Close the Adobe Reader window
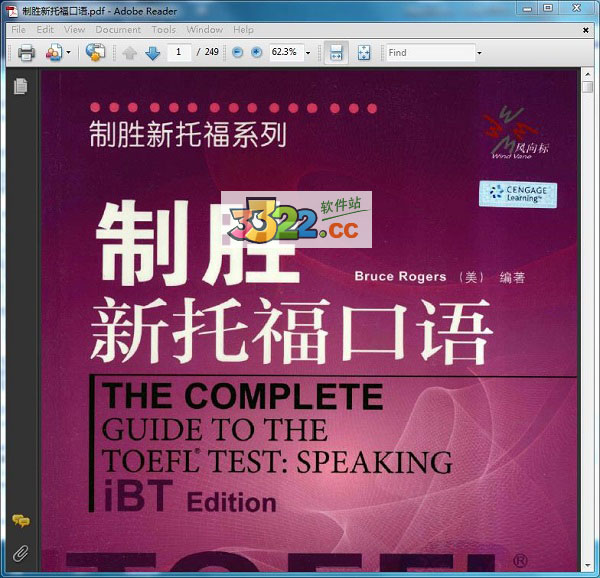The image size is (600, 578). (577, 8)
